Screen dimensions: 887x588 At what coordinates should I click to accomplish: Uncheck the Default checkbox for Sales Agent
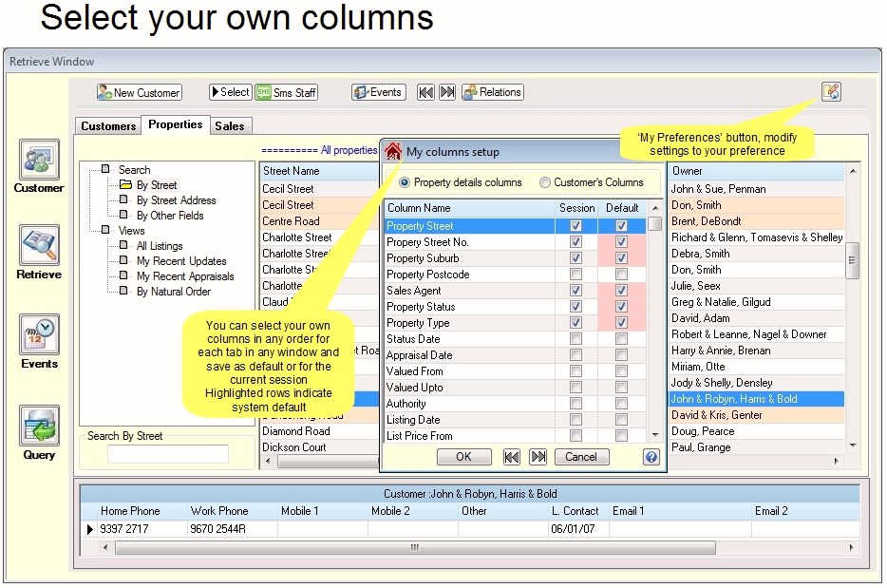[622, 291]
